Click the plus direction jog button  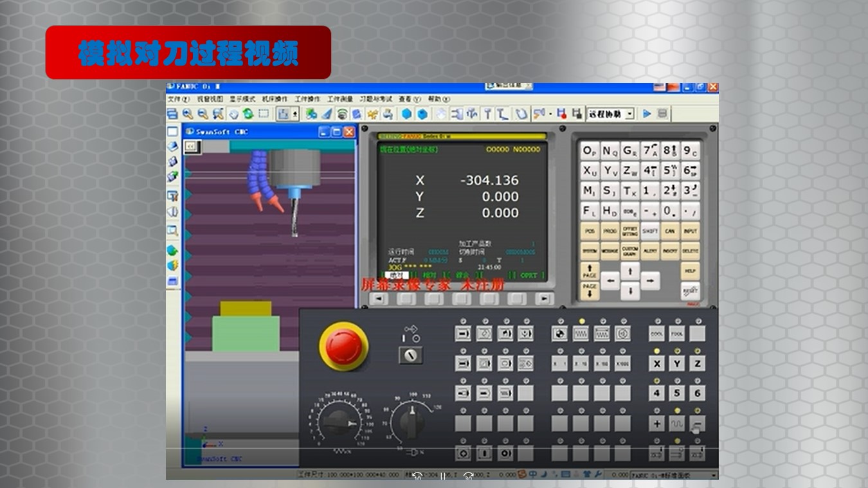pos(656,424)
